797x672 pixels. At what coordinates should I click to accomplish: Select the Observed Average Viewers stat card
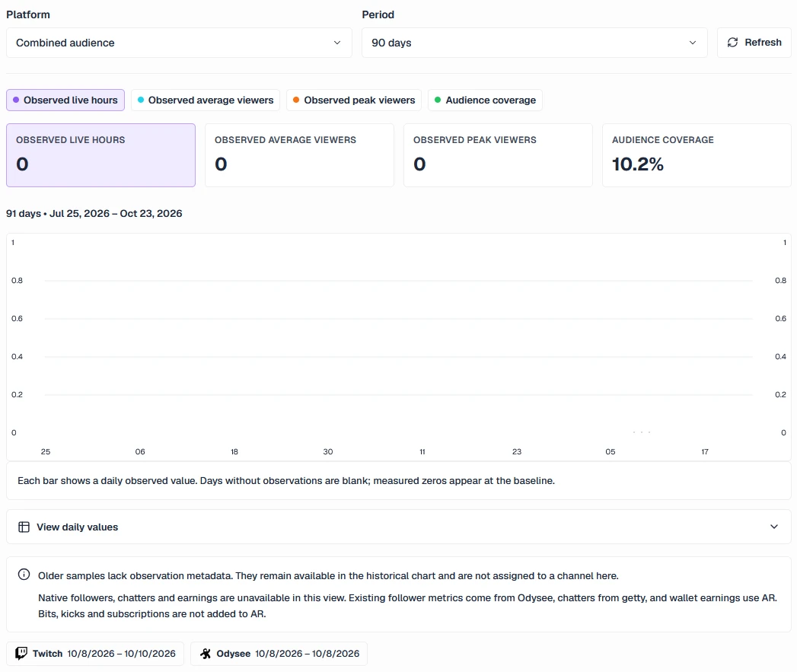tap(299, 155)
